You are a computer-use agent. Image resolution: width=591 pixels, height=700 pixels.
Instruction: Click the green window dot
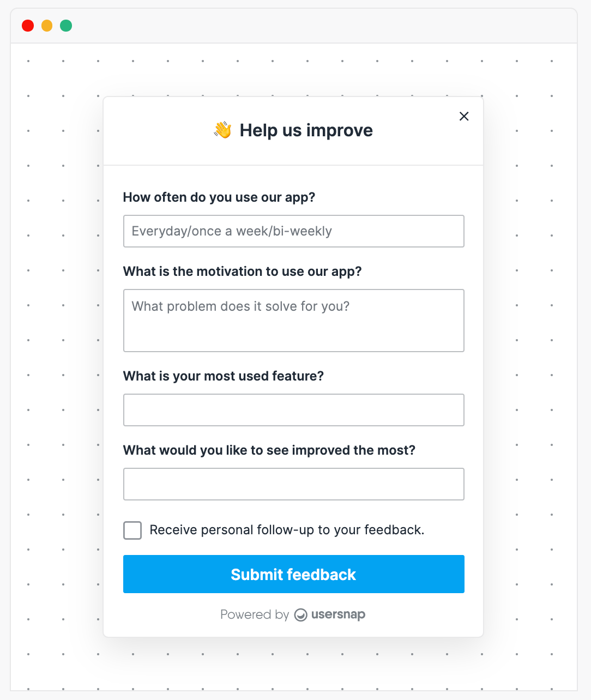tap(66, 26)
